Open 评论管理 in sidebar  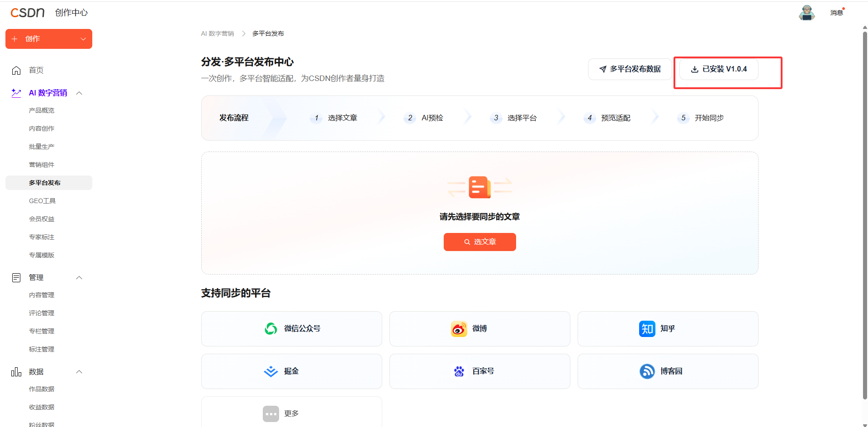(42, 313)
